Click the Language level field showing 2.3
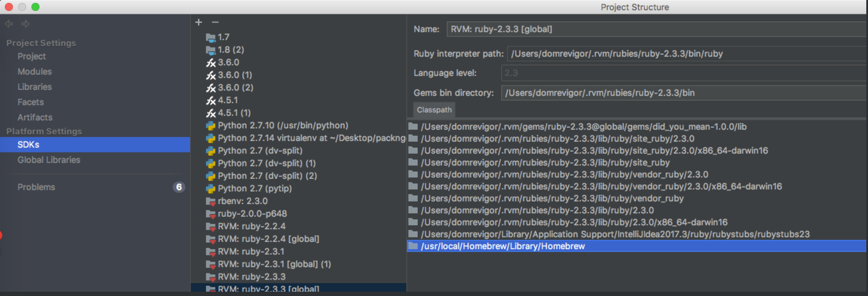This screenshot has width=868, height=296. coord(684,73)
